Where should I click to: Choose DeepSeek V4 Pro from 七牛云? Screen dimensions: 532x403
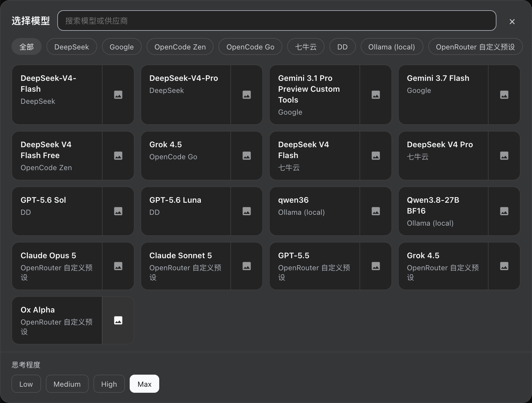click(x=443, y=156)
